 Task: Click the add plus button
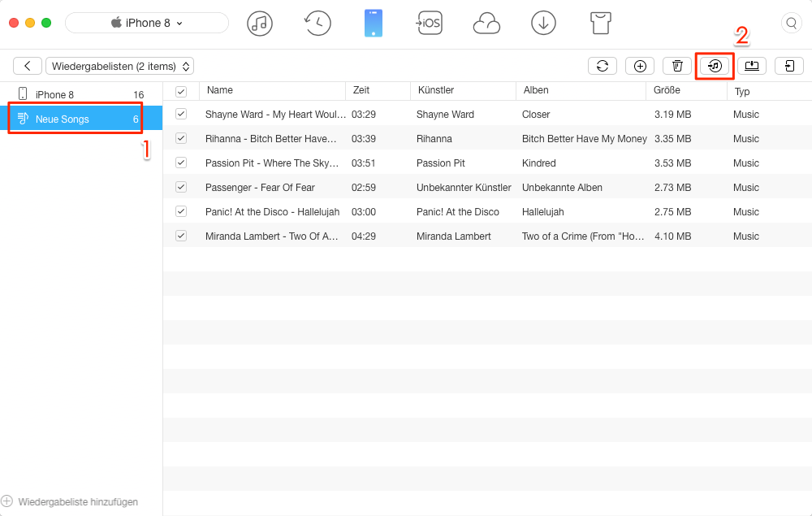[640, 66]
